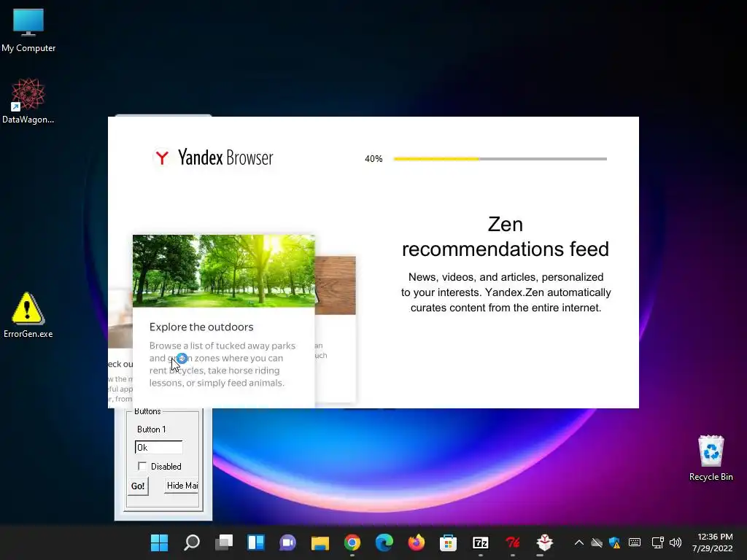Viewport: 747px width, 560px height.
Task: Open Microsoft Store from the taskbar
Action: (449, 542)
